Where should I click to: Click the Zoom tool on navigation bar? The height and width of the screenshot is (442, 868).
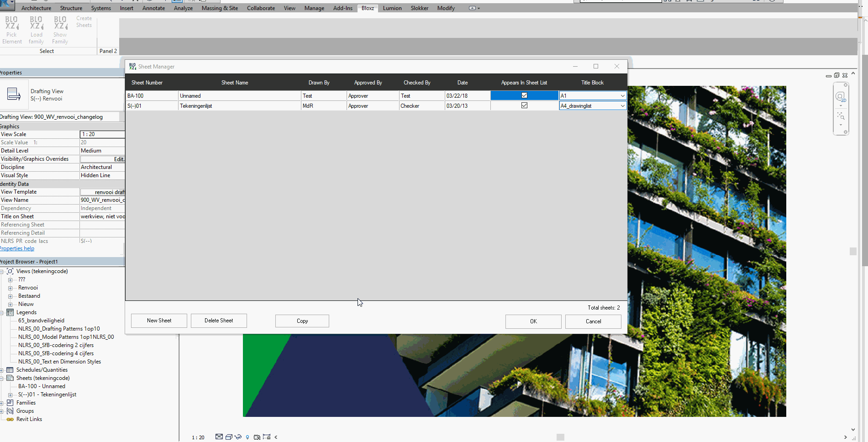(x=841, y=116)
